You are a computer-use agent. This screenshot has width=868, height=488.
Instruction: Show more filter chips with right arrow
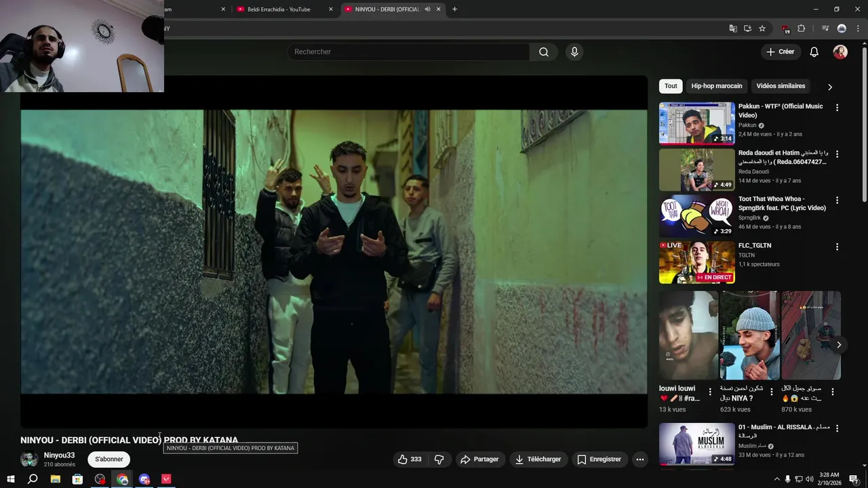point(829,87)
